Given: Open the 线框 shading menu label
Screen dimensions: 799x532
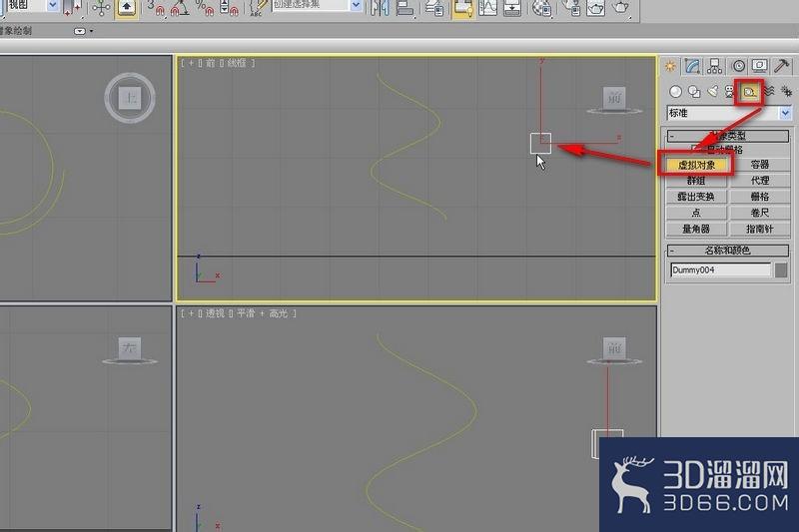Looking at the screenshot, I should (x=237, y=63).
